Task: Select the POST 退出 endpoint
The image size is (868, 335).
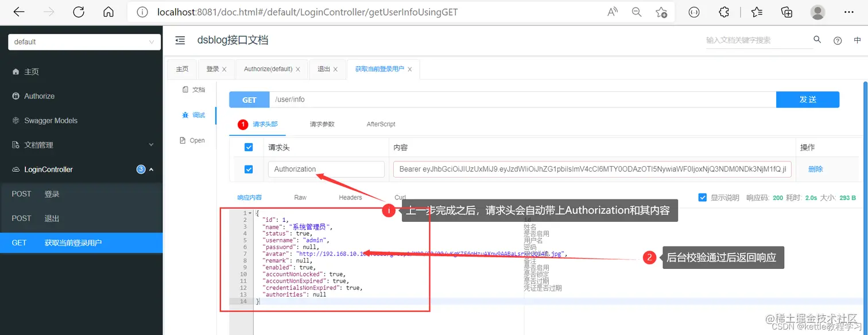Action: (x=81, y=218)
